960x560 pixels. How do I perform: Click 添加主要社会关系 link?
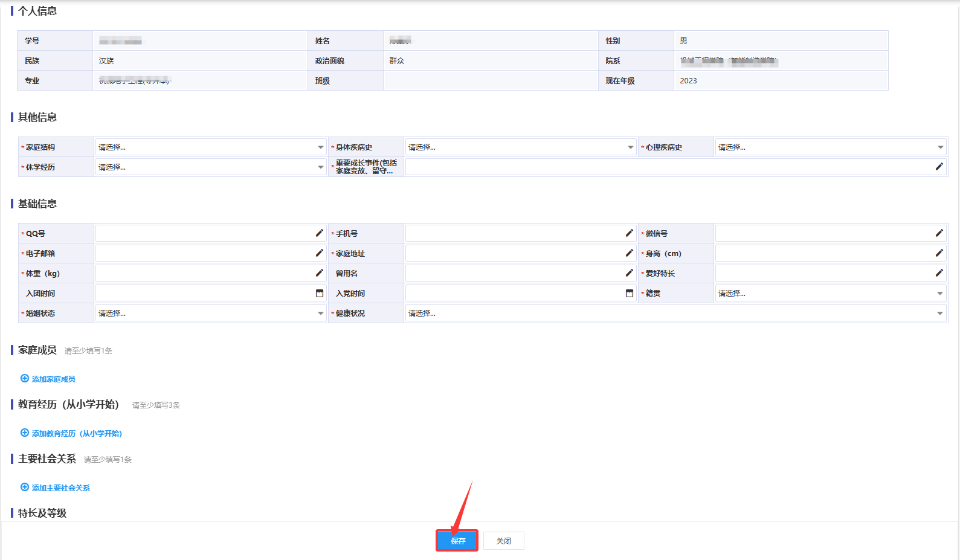60,488
